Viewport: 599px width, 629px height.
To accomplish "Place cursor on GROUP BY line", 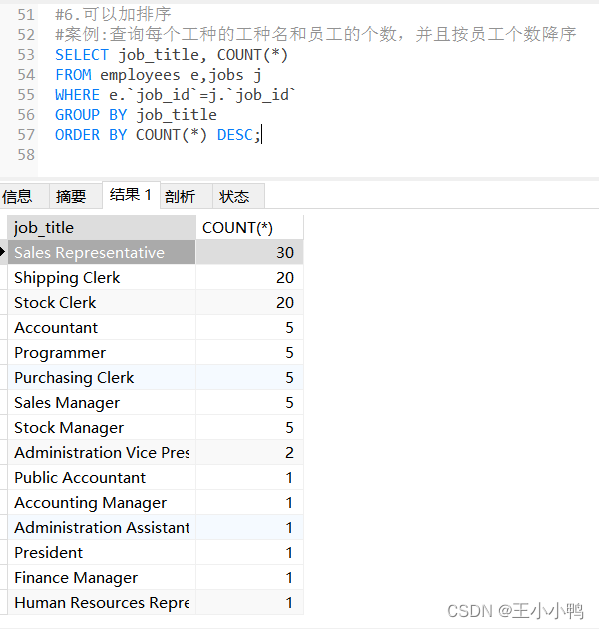I will coord(136,115).
